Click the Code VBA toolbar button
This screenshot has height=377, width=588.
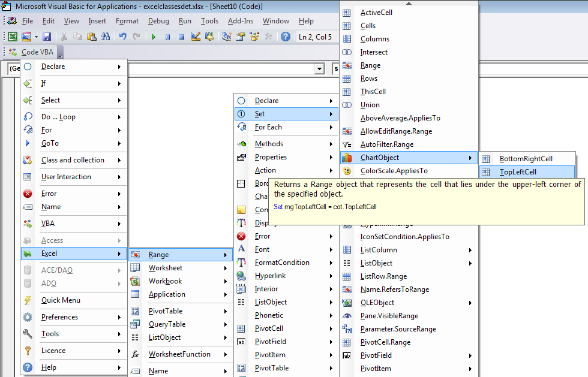click(32, 52)
